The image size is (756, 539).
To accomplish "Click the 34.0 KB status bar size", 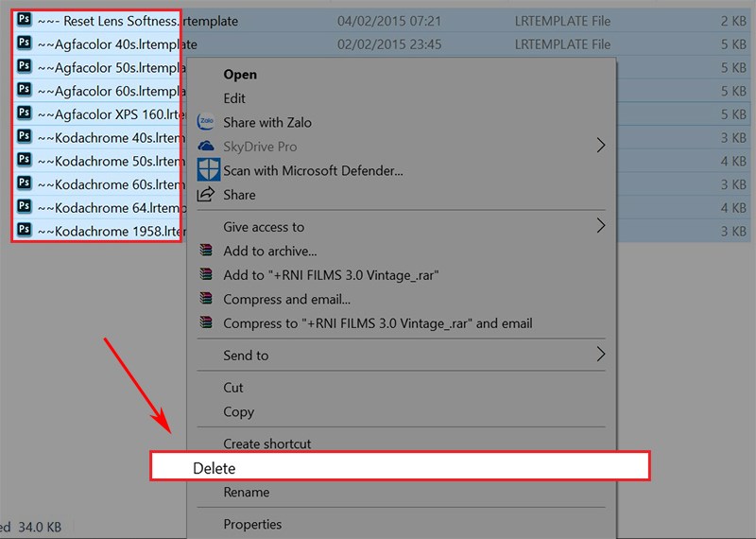I will point(40,527).
